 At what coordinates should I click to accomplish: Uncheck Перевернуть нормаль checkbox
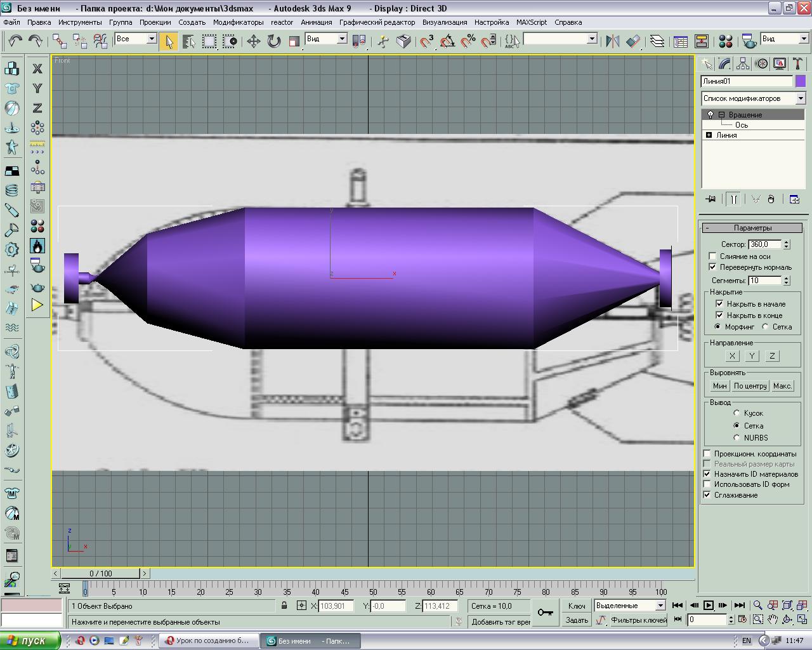[x=712, y=267]
